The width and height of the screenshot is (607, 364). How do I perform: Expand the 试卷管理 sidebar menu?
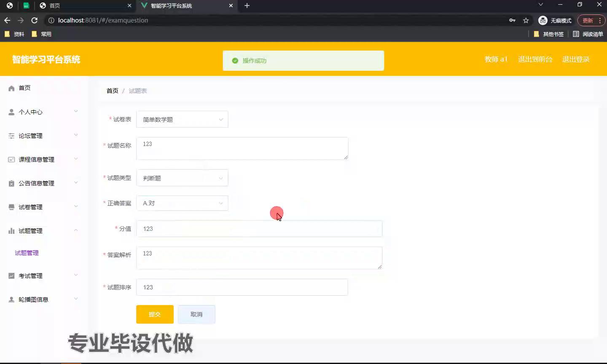click(42, 207)
